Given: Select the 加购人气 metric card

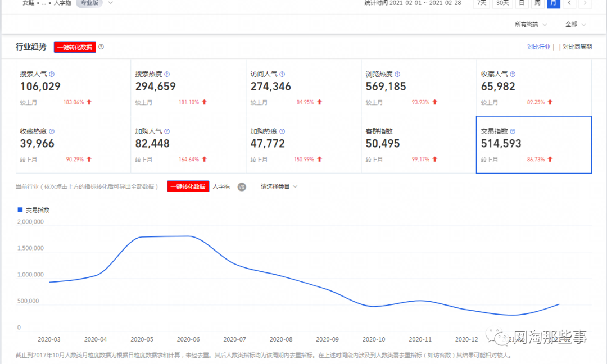Looking at the screenshot, I should [x=188, y=145].
